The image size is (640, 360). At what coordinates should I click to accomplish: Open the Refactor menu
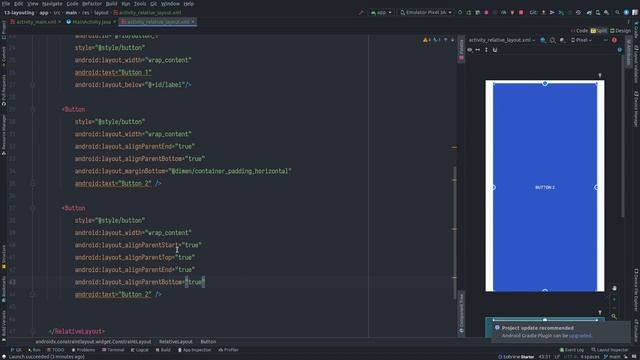92,4
